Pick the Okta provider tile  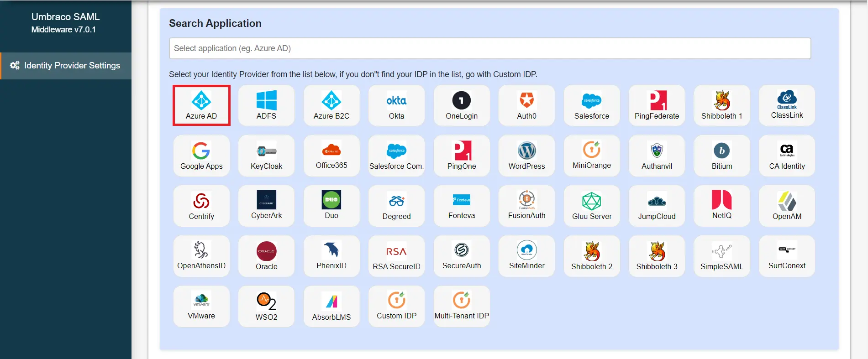tap(397, 105)
